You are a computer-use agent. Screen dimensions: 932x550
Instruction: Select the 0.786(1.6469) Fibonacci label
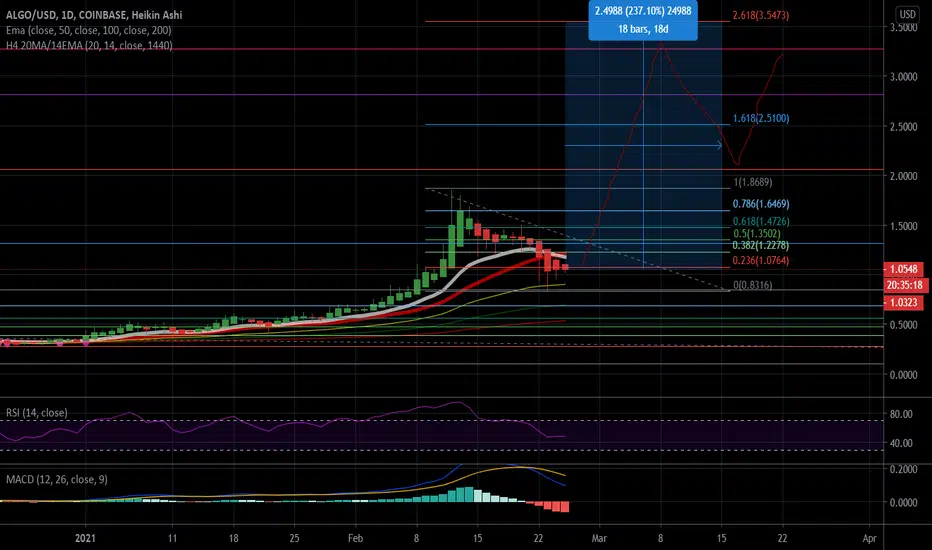point(760,204)
